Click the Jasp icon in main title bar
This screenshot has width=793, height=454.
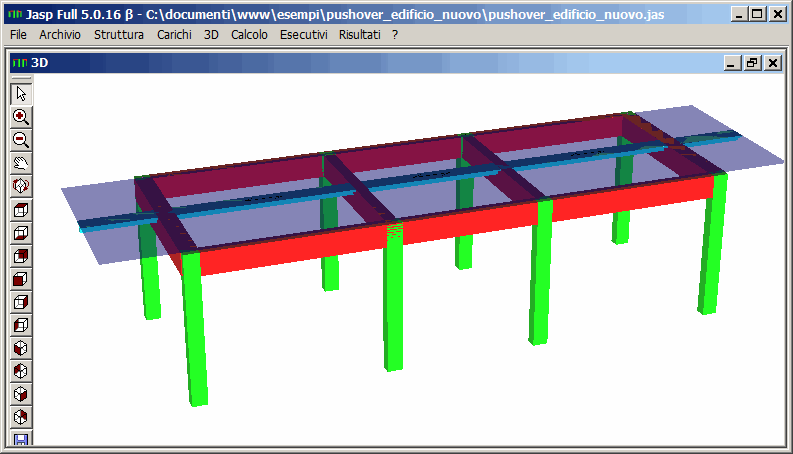[15, 14]
